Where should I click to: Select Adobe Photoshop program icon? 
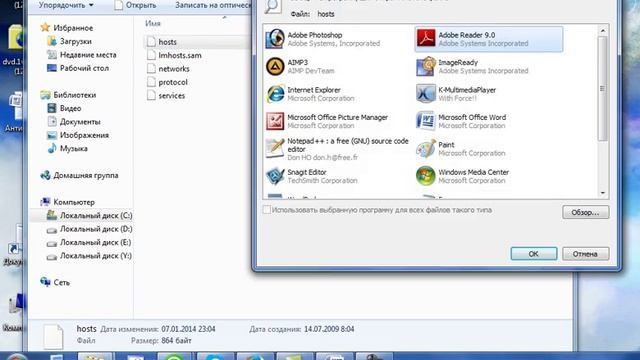tap(275, 39)
